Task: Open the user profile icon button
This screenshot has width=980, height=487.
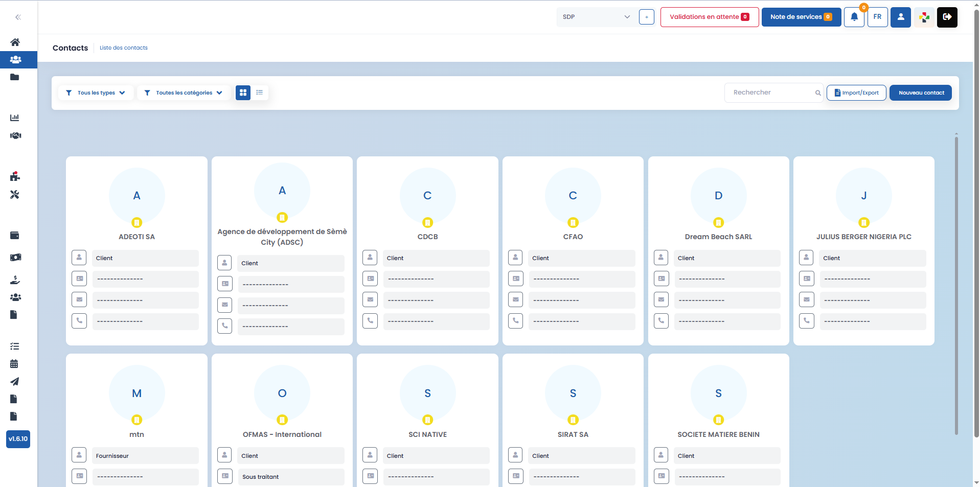Action: (900, 17)
